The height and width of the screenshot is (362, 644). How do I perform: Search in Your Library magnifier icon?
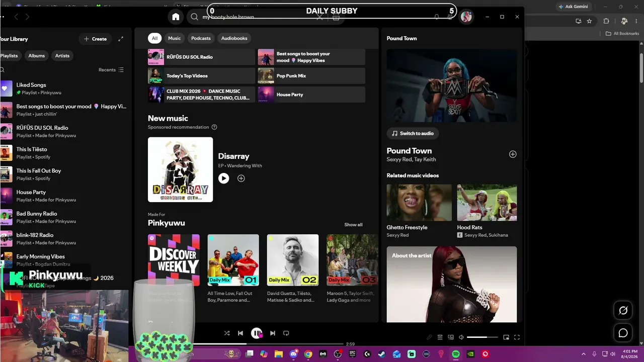[x=3, y=70]
